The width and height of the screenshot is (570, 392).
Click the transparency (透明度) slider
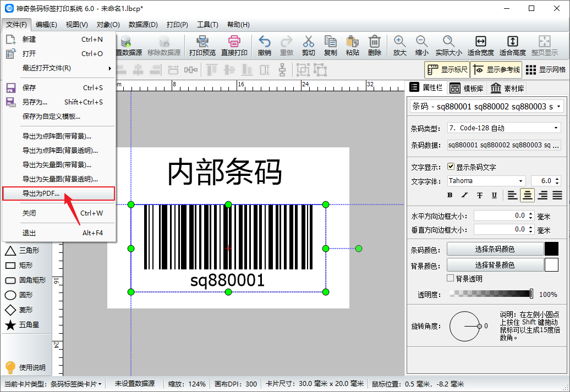[491, 294]
